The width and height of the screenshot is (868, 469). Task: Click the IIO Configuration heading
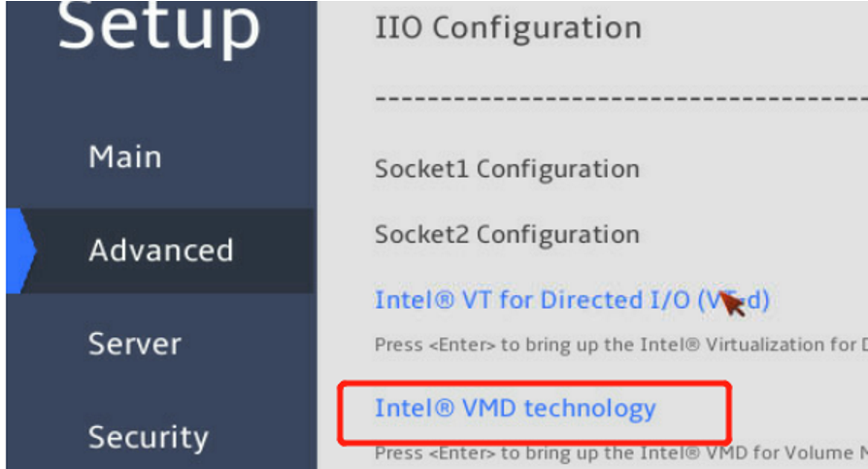pyautogui.click(x=508, y=28)
